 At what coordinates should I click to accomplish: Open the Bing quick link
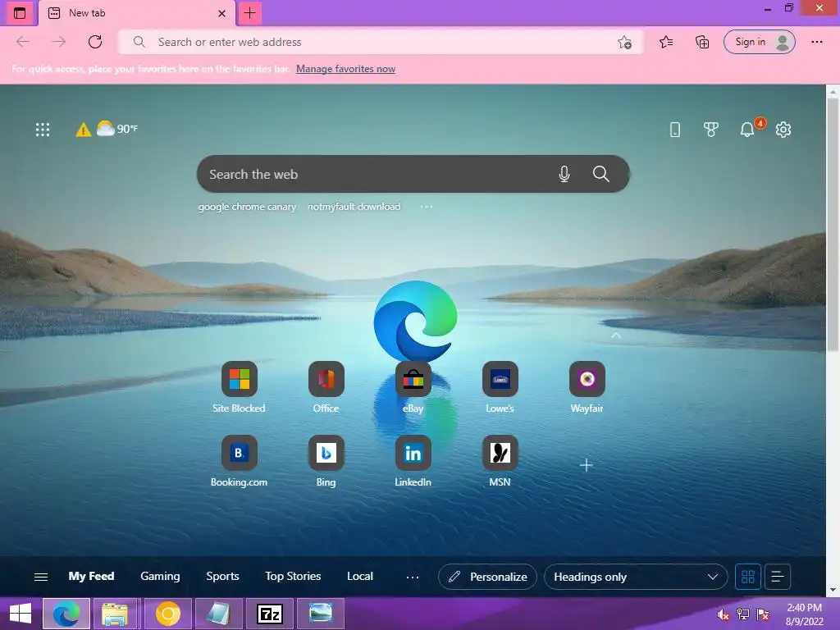point(326,461)
